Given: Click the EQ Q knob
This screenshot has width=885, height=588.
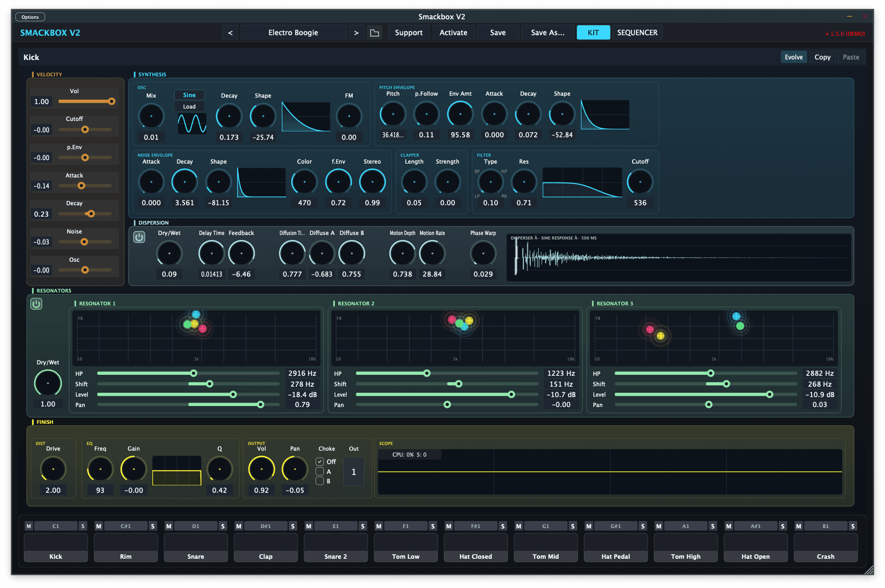Looking at the screenshot, I should (x=220, y=469).
